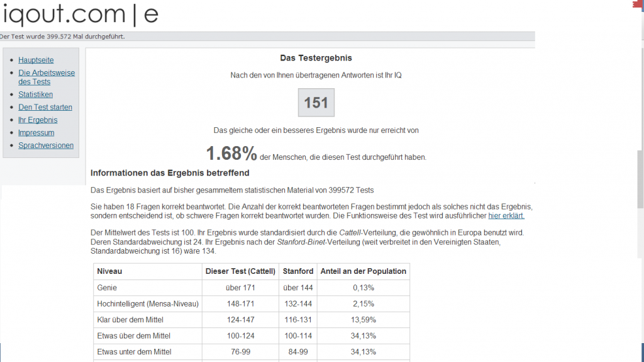Click the '2,15%' population cell
Image resolution: width=644 pixels, height=362 pixels.
[364, 304]
